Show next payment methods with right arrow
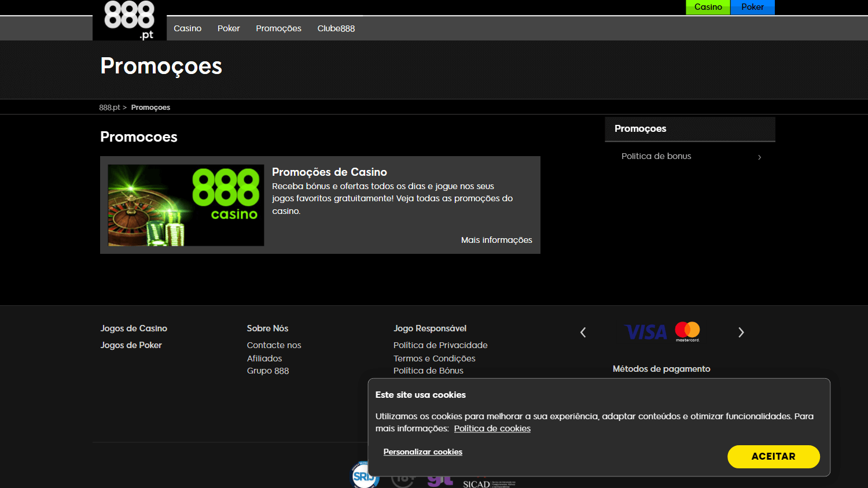Viewport: 868px width, 488px height. pyautogui.click(x=741, y=332)
